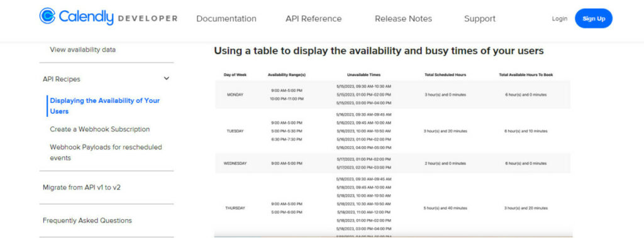
Task: Open Migrate from API v1 to v2
Action: 82,188
